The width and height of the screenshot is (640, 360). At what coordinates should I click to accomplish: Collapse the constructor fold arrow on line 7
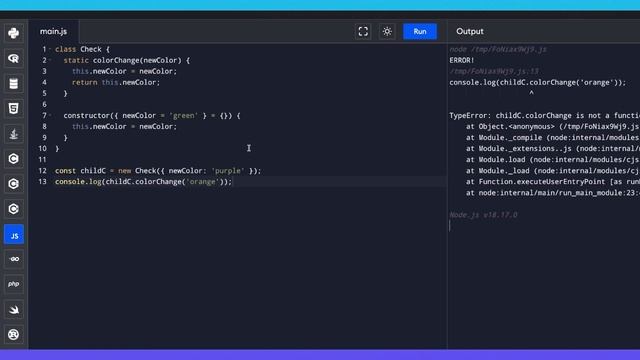click(x=50, y=116)
